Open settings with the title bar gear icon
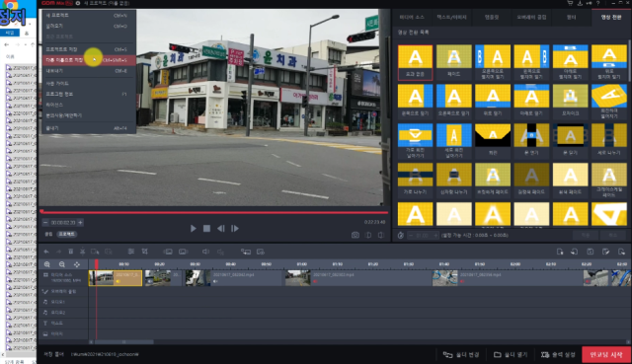The height and width of the screenshot is (364, 632). (x=78, y=3)
